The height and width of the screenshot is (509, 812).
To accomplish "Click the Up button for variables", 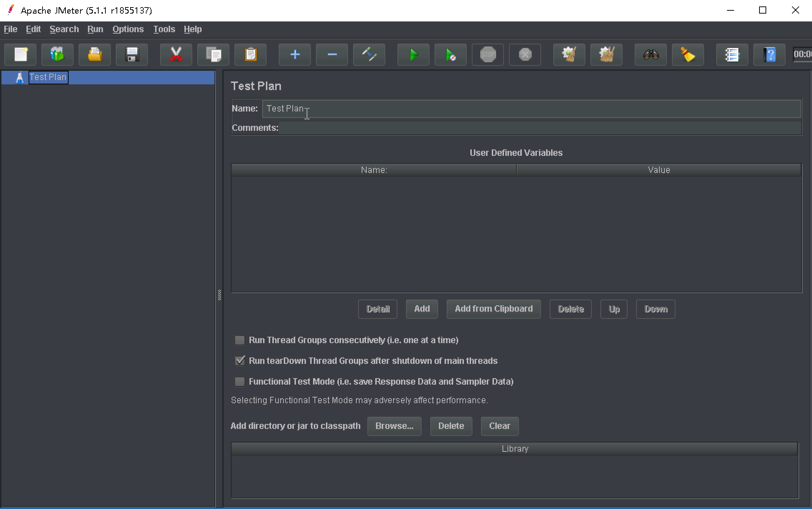I will [x=614, y=309].
